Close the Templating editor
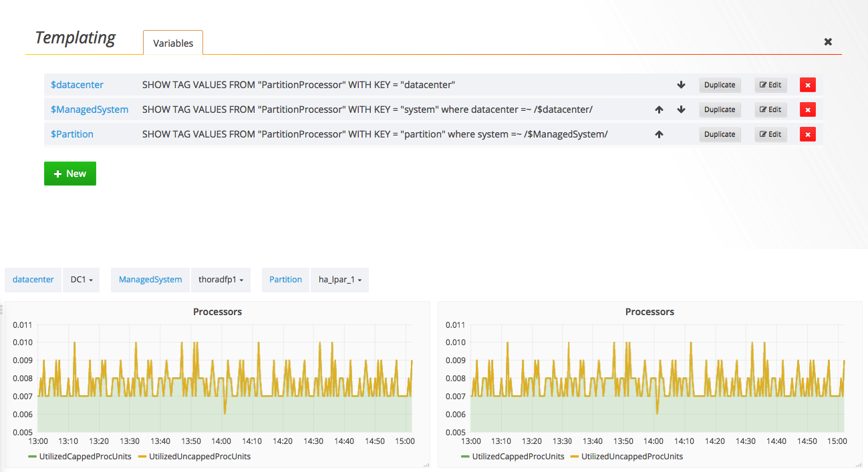 [x=827, y=41]
